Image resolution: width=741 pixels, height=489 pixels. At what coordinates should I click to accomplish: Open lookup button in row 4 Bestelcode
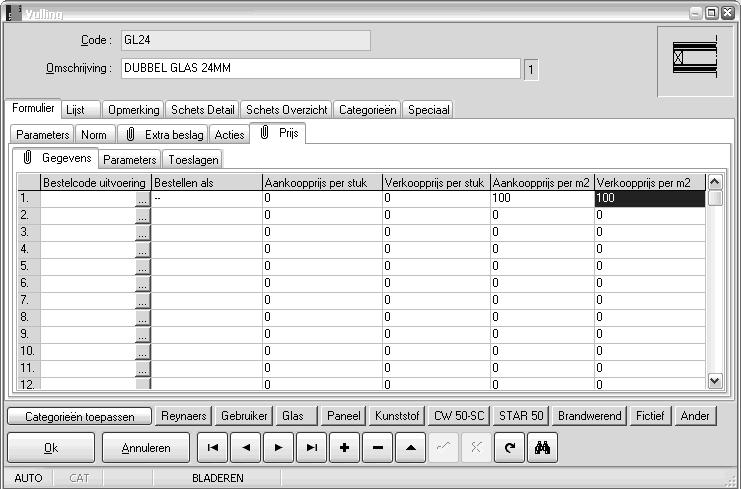[142, 250]
